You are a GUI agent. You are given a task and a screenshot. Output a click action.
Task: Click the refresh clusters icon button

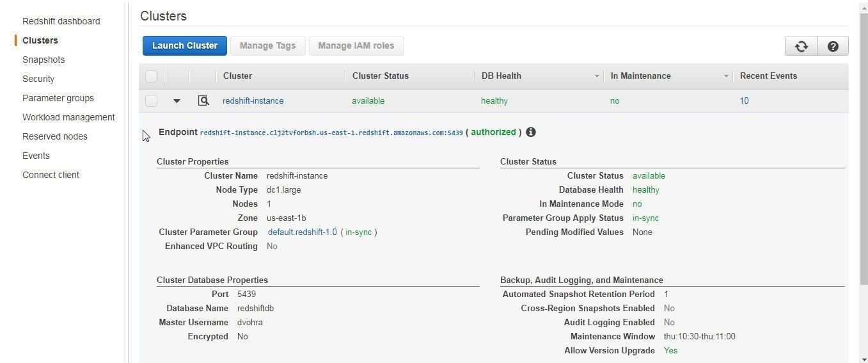(x=801, y=46)
